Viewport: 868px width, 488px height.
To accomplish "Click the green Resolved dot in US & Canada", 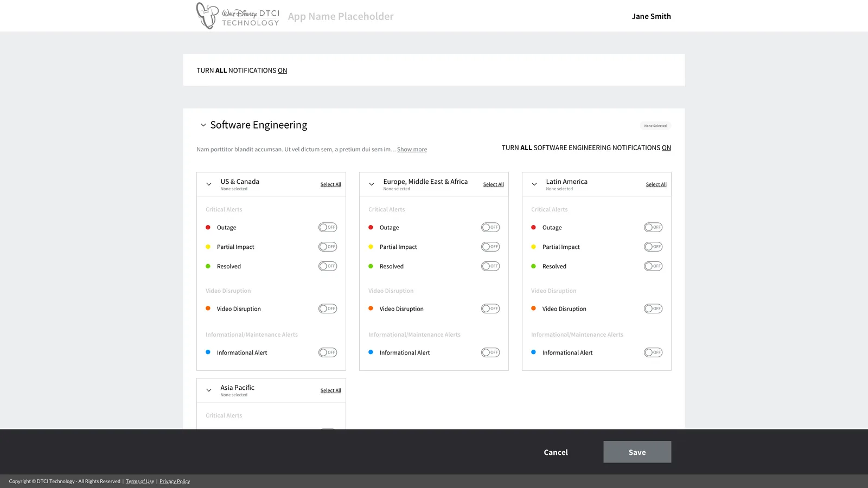I will point(208,266).
